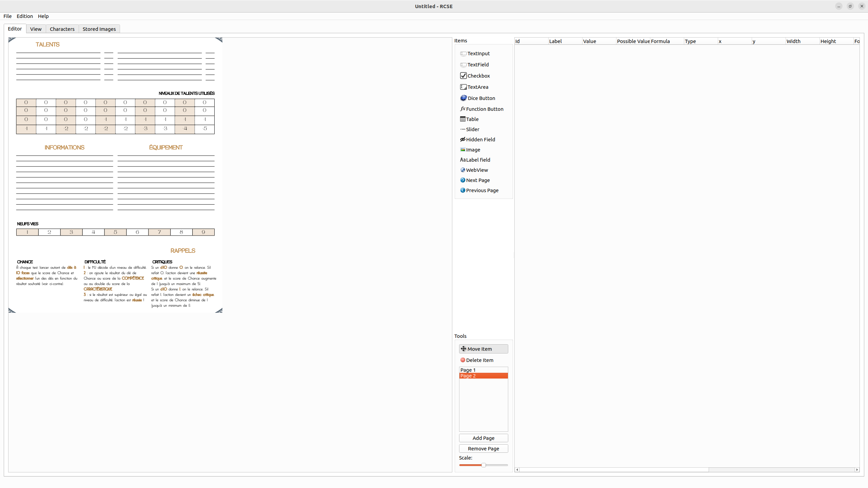Click the Add Page button
The image size is (868, 488).
click(x=483, y=438)
